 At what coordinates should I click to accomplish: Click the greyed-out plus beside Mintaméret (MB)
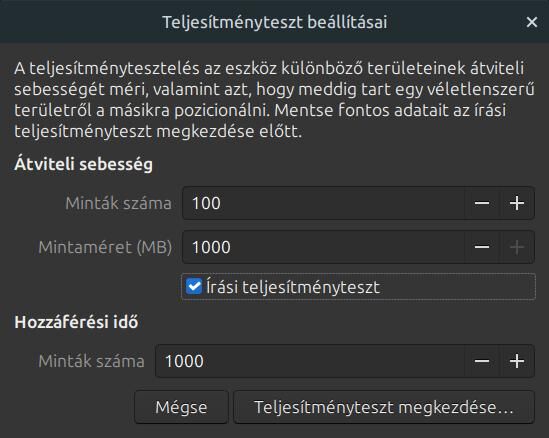click(x=517, y=247)
